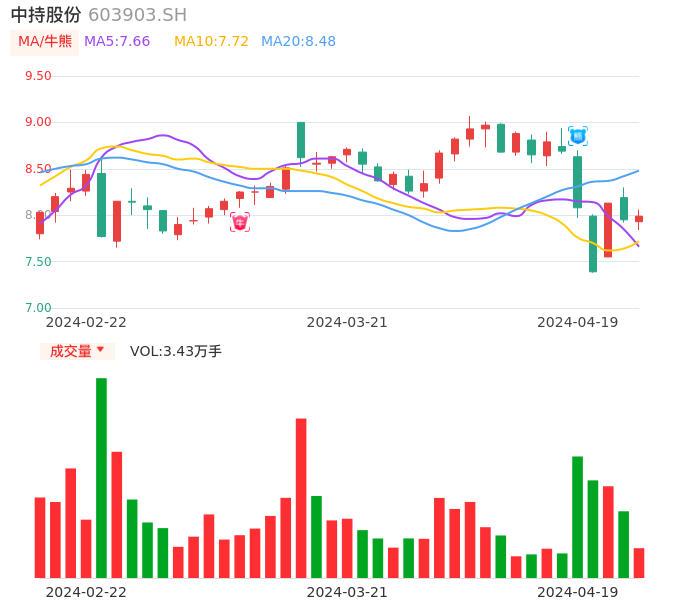Click the stock code 603903.SH
This screenshot has height=606, width=686.
click(137, 15)
